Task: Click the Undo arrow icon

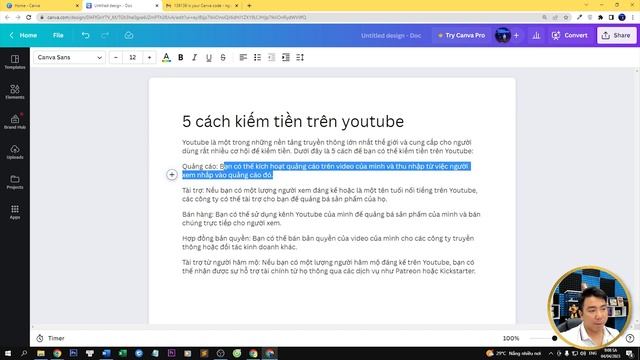Action: (x=85, y=36)
